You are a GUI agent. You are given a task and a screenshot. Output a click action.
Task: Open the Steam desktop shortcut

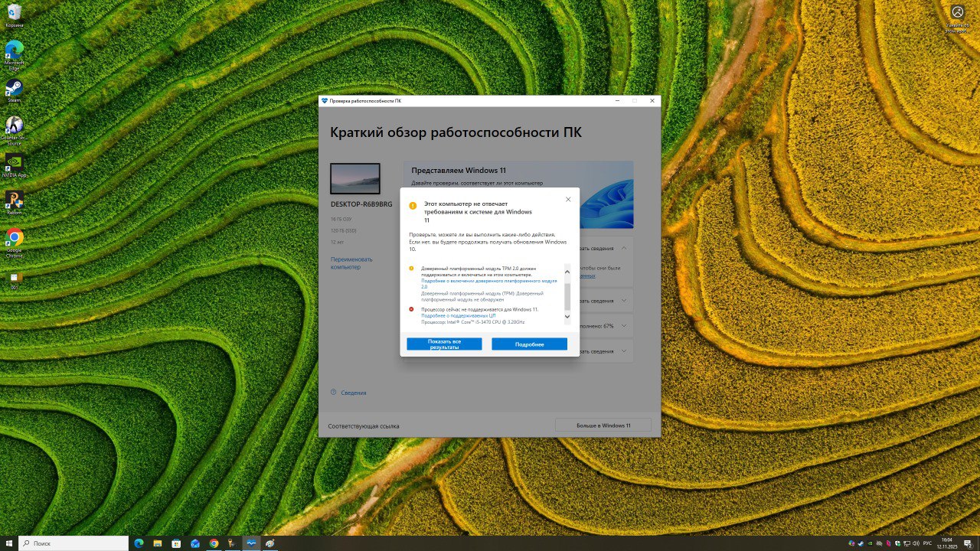click(14, 88)
